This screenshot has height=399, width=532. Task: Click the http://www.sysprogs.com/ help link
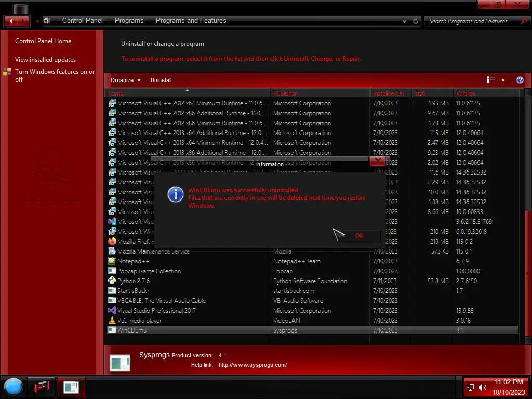252,365
